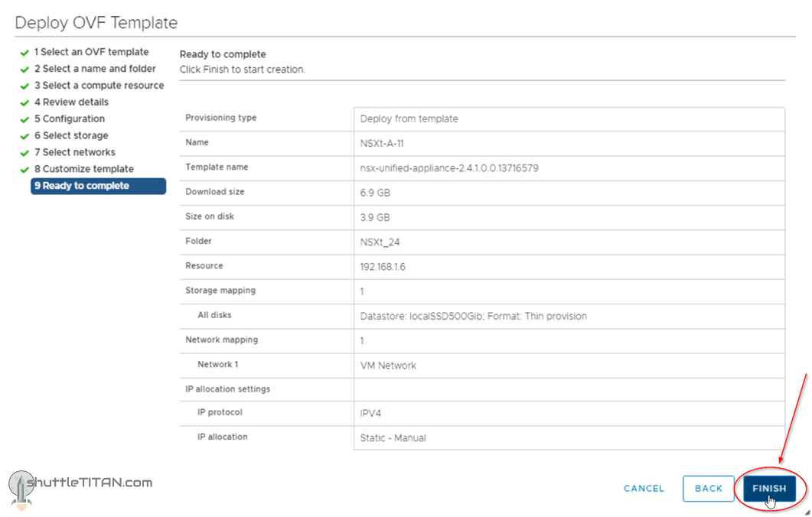The height and width of the screenshot is (517, 812).
Task: Click green checkmark beside Select an OVF template
Action: (x=24, y=53)
